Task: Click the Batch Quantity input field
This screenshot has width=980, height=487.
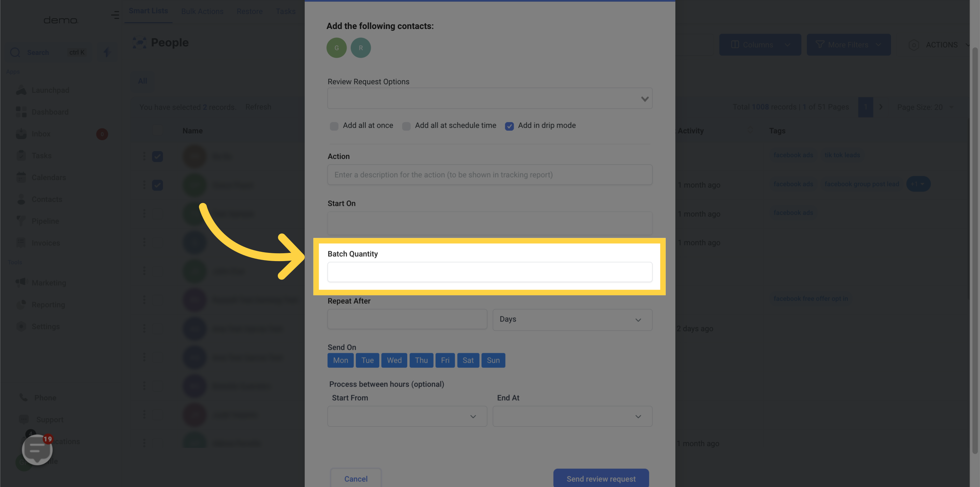Action: coord(490,272)
